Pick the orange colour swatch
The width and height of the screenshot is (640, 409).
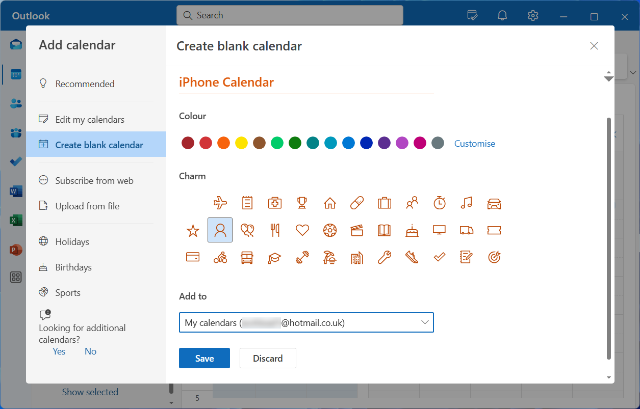[223, 143]
